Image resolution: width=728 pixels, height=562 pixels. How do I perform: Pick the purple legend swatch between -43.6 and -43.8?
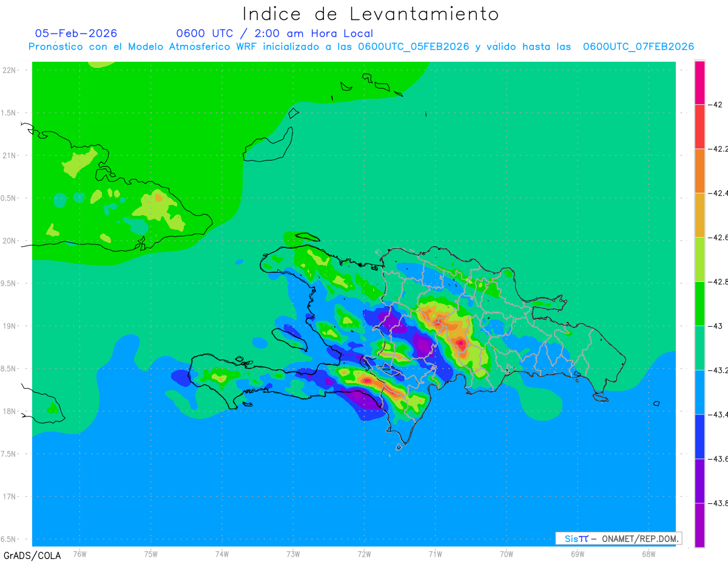tap(699, 480)
